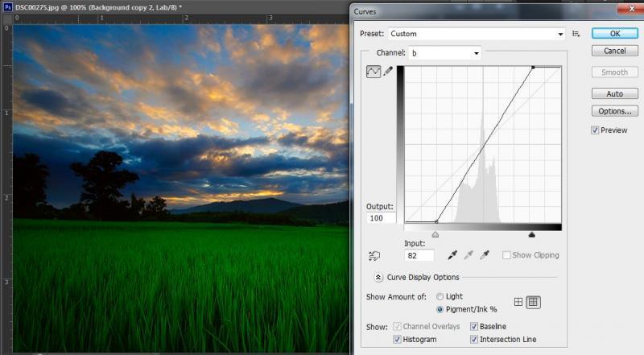Select the pencil draw curve tool

388,72
